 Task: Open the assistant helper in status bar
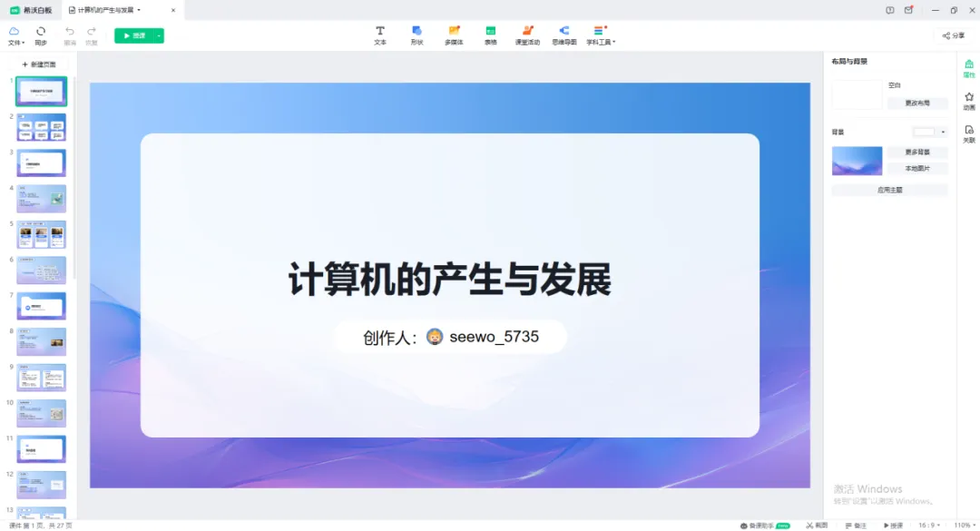[765, 526]
